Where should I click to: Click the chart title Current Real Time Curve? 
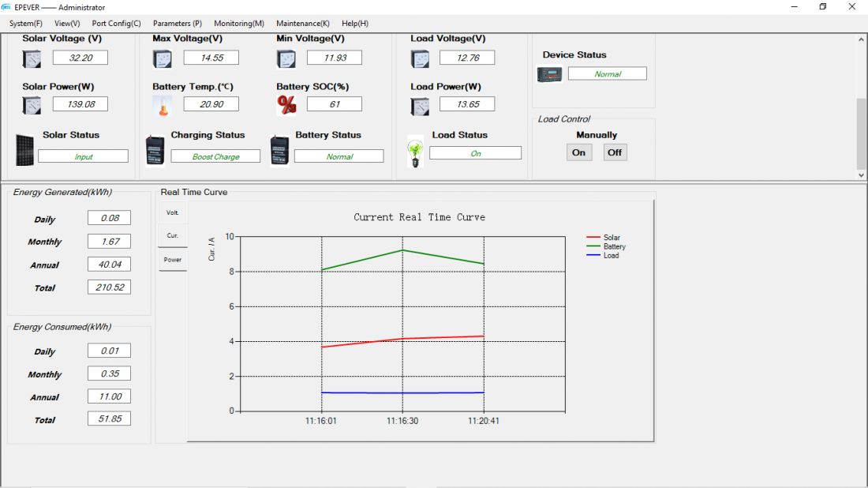419,217
